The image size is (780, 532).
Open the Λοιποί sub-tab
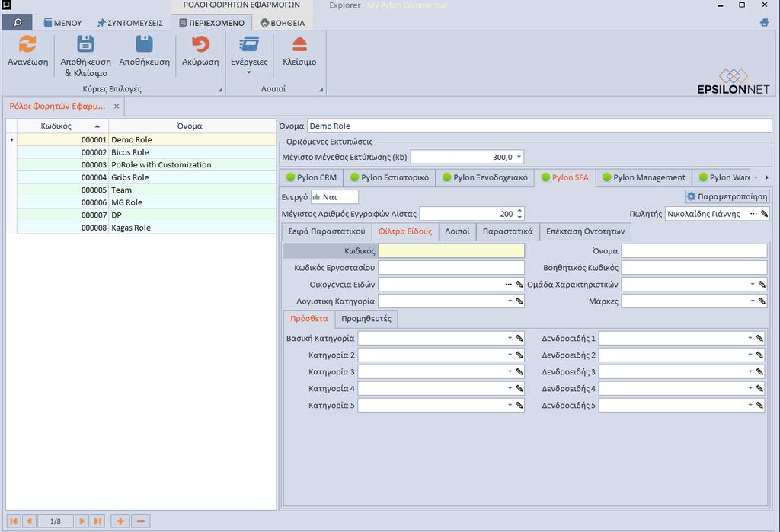457,231
